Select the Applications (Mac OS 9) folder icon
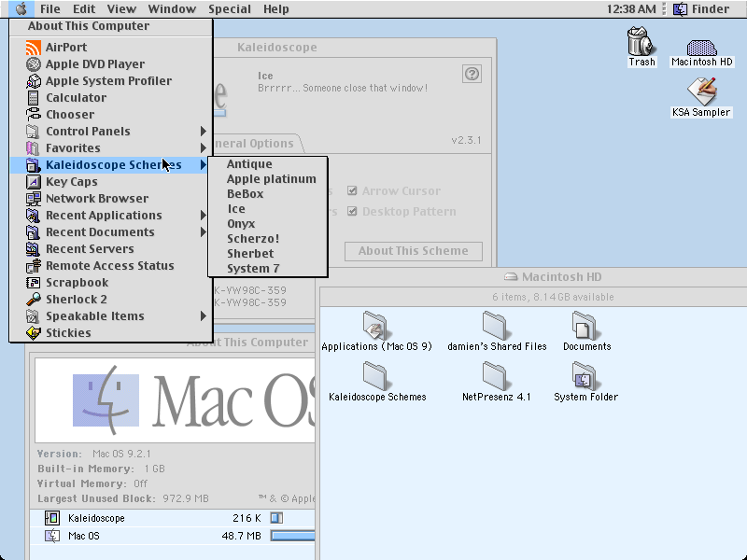 click(x=376, y=326)
